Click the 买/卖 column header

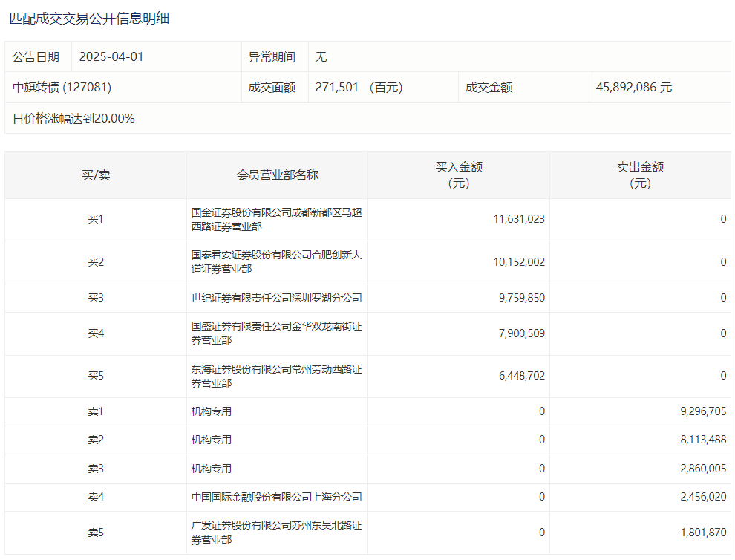[x=96, y=175]
